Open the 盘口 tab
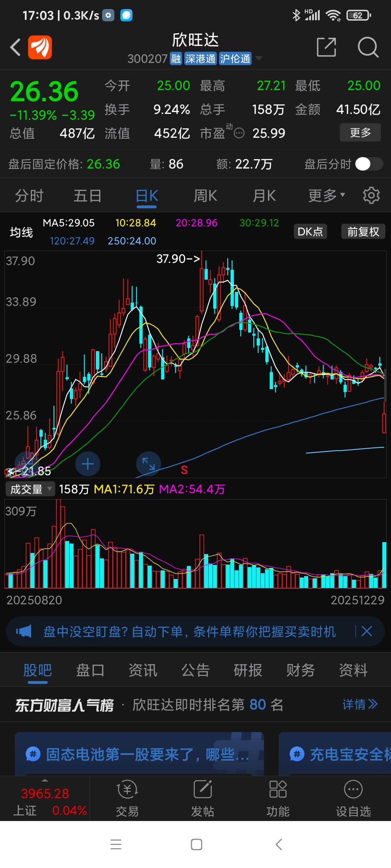This screenshot has width=391, height=868. pos(90,670)
